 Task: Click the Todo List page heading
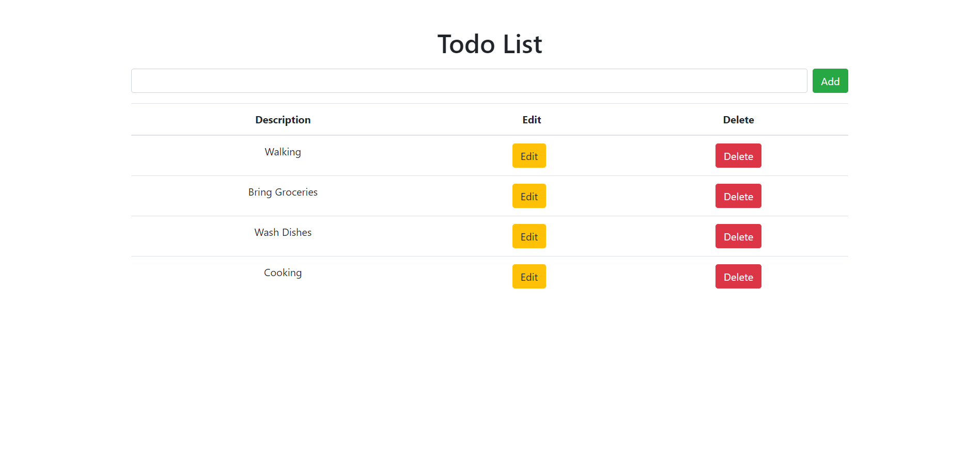tap(489, 44)
